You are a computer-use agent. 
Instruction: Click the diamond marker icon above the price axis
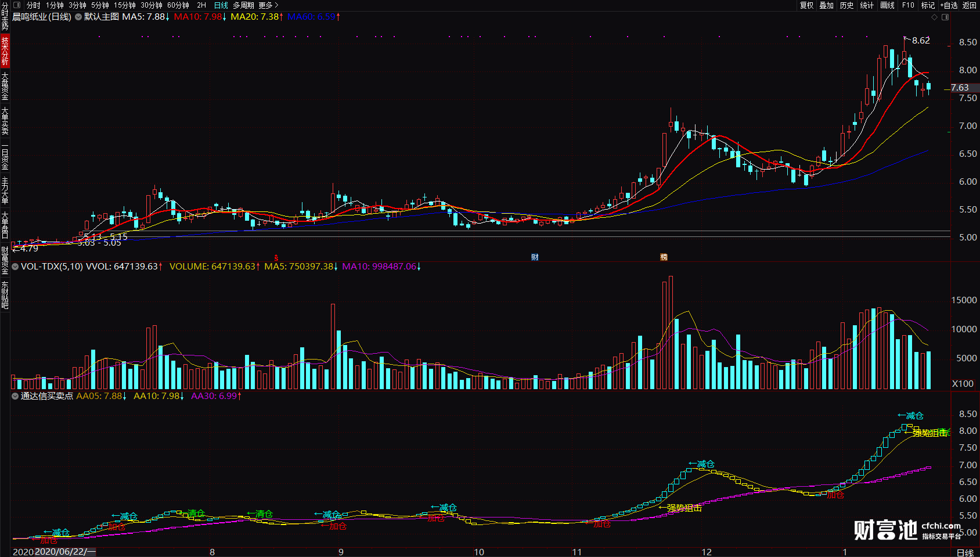point(934,17)
